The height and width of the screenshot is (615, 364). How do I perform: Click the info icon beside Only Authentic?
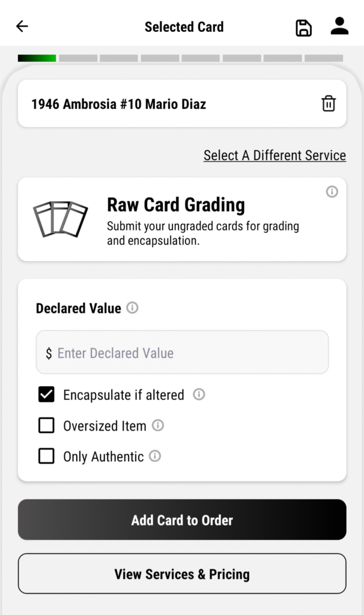pyautogui.click(x=155, y=456)
